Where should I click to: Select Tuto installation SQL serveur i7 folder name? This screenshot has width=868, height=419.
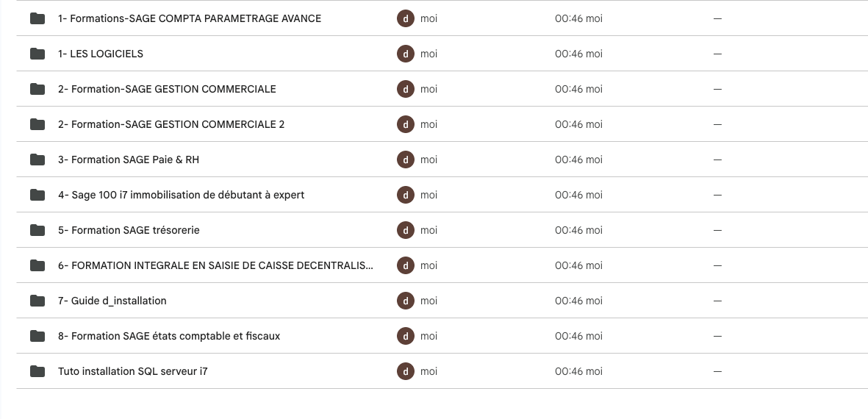(x=133, y=371)
